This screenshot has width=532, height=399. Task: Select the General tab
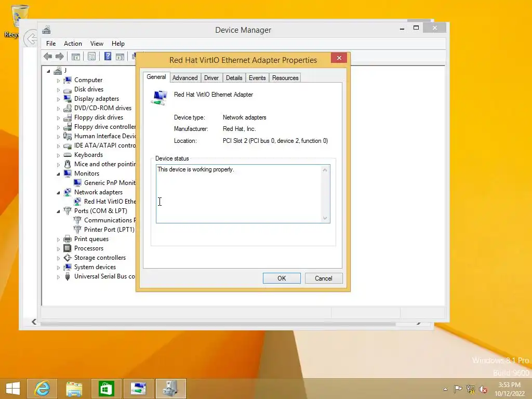click(x=156, y=77)
